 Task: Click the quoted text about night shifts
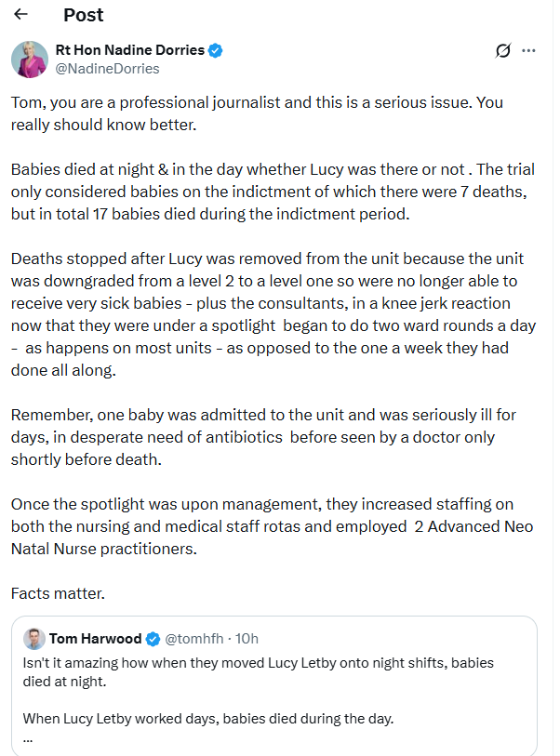[x=258, y=671]
